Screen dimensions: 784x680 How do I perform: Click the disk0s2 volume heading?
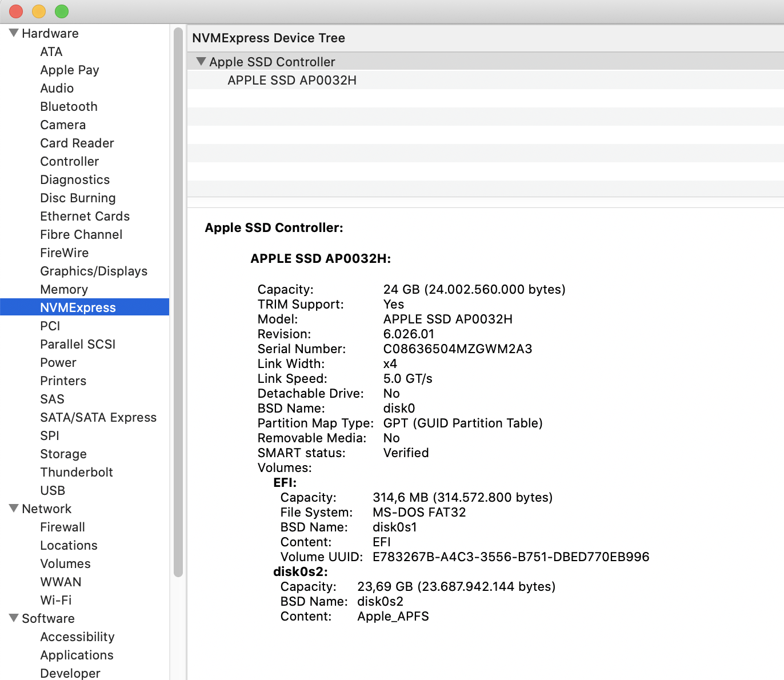[300, 571]
